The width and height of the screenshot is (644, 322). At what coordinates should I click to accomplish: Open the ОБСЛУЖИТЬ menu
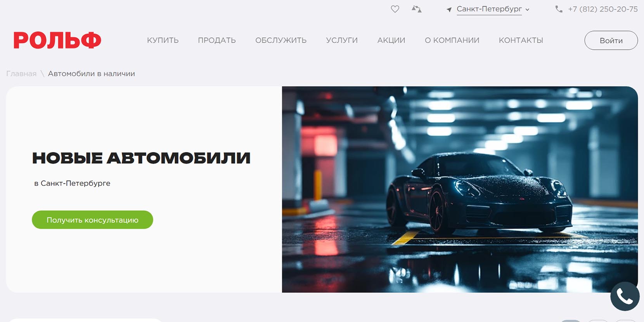click(281, 40)
